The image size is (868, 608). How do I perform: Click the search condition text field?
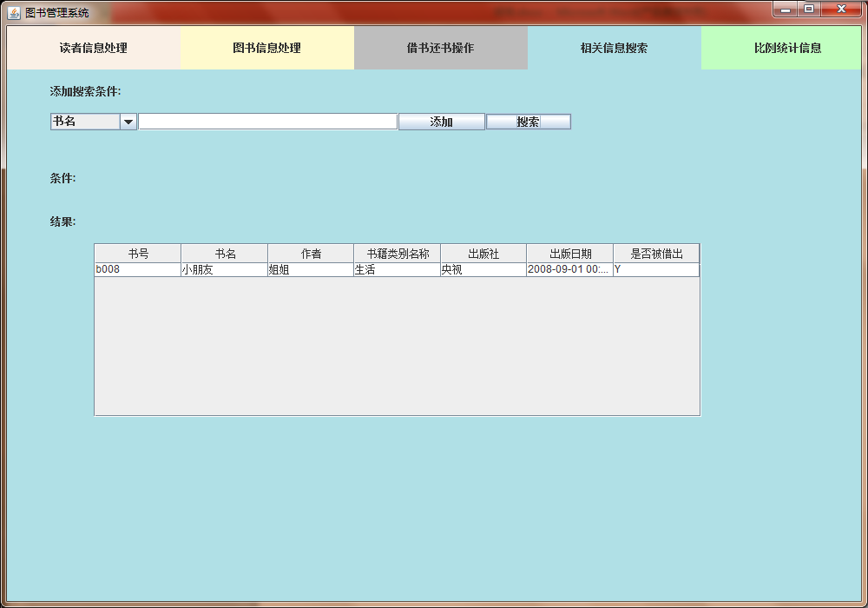(268, 122)
